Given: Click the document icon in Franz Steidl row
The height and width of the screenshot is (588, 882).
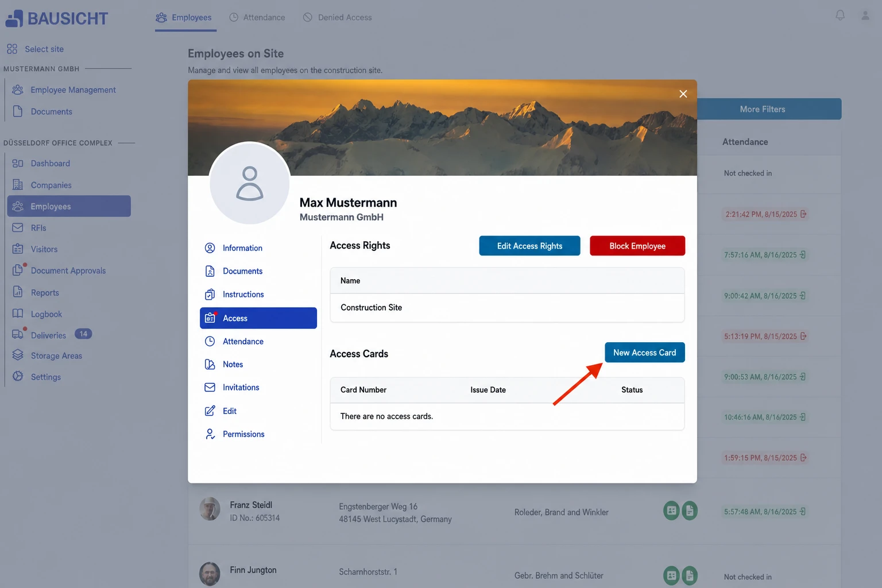Looking at the screenshot, I should point(690,510).
